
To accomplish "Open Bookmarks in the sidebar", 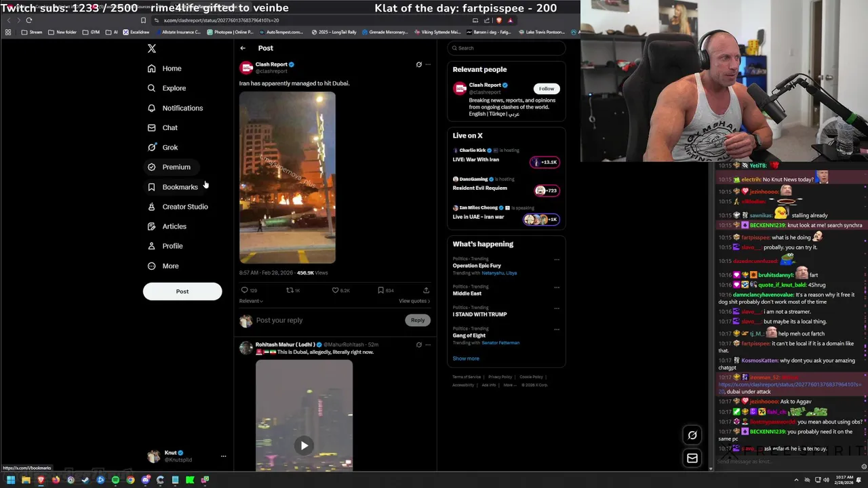I will point(173,187).
